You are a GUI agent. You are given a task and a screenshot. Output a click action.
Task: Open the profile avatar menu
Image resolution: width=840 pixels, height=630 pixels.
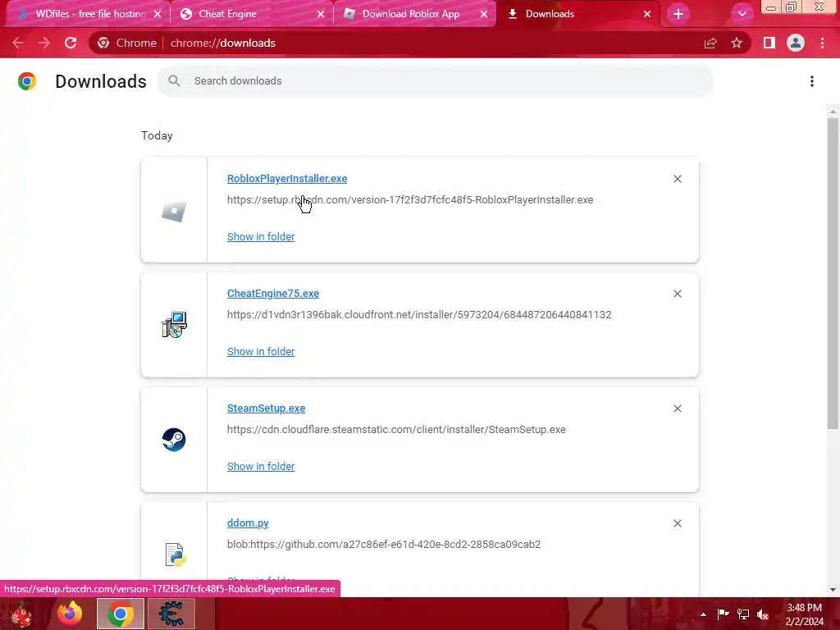[x=796, y=43]
